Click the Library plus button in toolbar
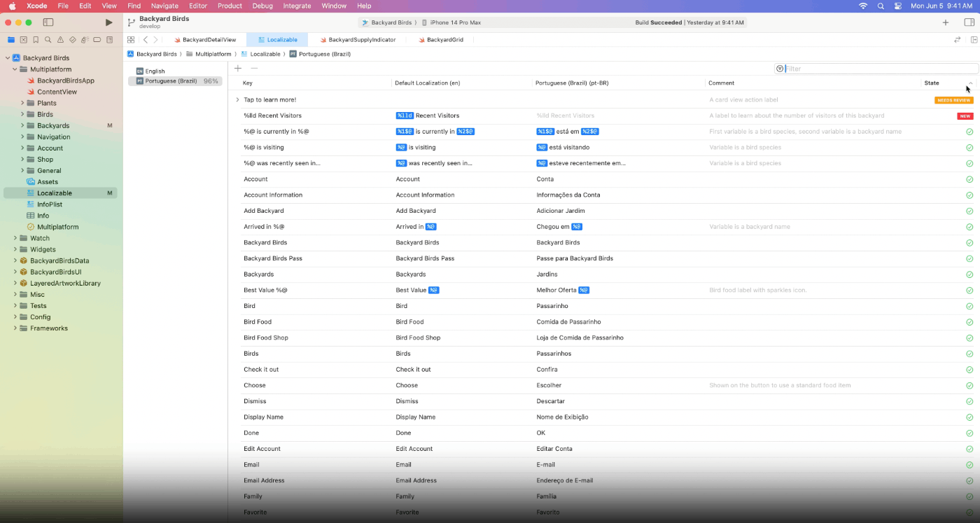This screenshot has height=523, width=980. coord(945,22)
